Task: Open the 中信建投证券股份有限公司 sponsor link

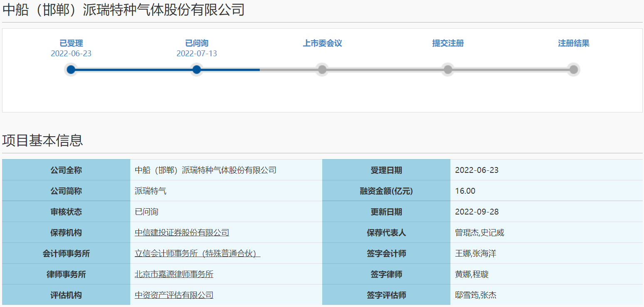Action: [x=182, y=232]
